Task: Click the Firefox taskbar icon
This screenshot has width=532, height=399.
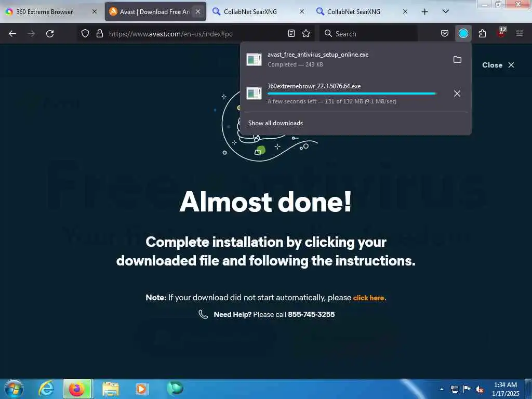Action: 77,389
